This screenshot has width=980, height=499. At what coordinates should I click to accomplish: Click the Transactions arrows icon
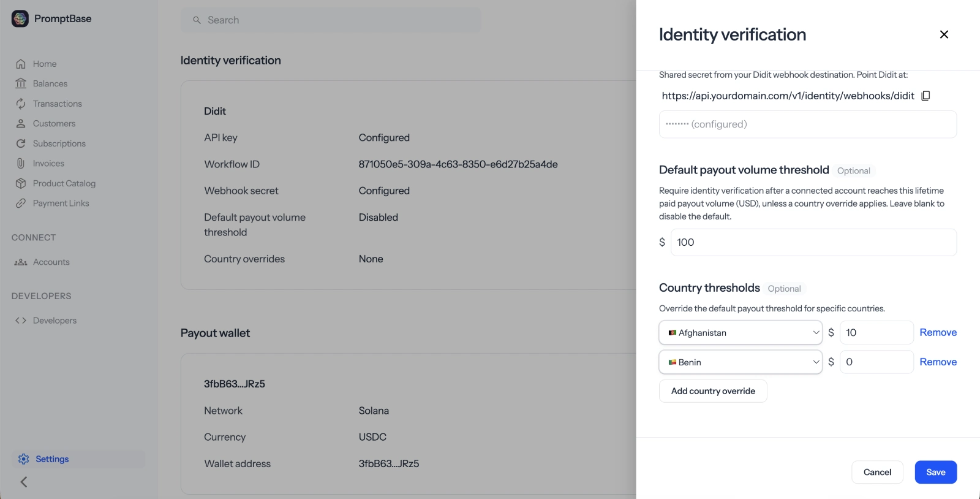(21, 104)
